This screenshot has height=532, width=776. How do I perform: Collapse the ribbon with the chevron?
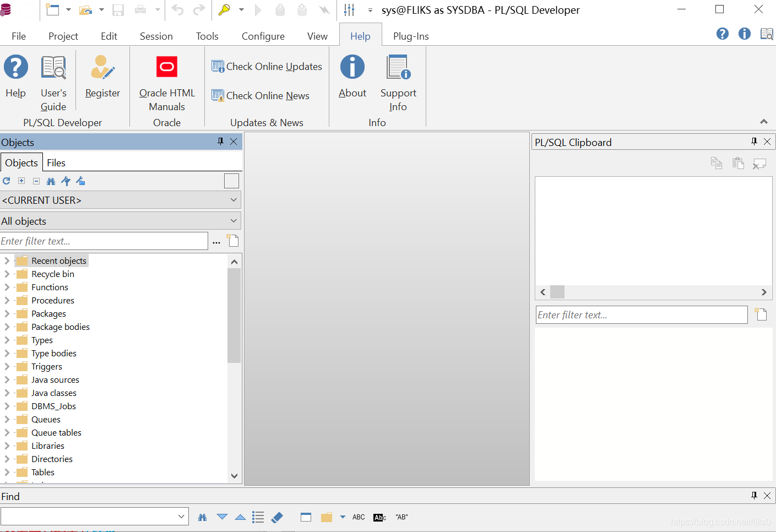click(x=764, y=122)
